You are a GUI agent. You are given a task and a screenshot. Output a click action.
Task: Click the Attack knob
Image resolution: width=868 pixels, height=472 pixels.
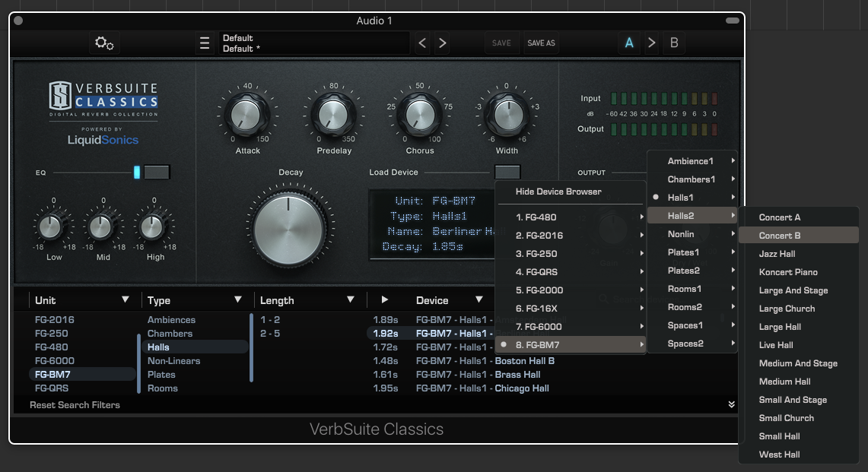coord(246,115)
